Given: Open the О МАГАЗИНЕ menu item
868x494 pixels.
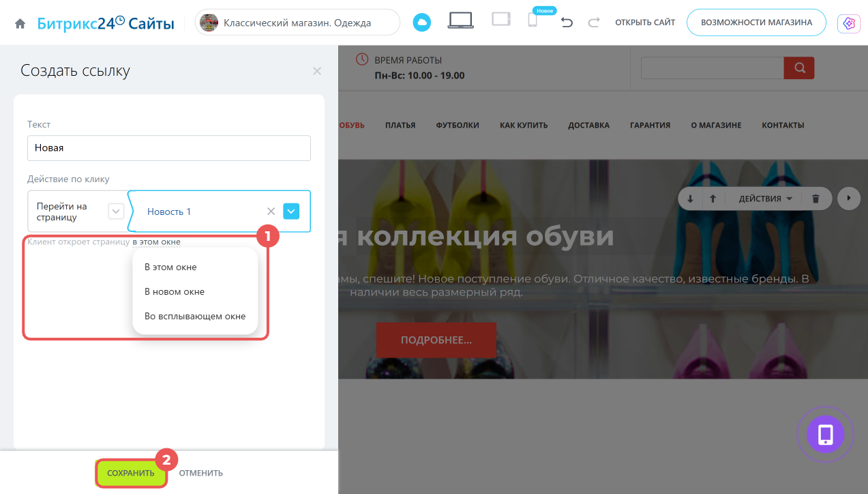Looking at the screenshot, I should pyautogui.click(x=716, y=125).
